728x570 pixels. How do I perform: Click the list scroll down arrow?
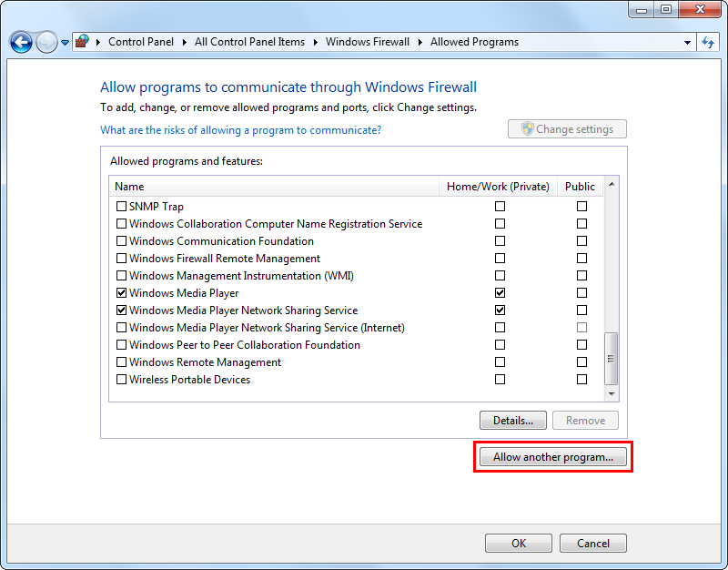(612, 394)
